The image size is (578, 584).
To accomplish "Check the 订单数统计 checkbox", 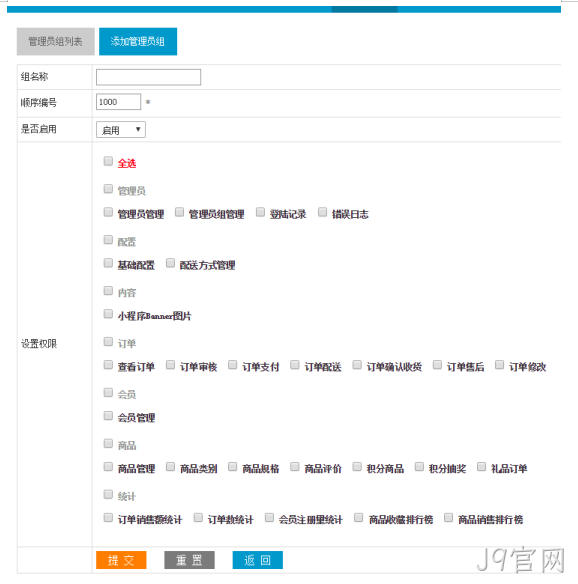I will click(x=198, y=517).
